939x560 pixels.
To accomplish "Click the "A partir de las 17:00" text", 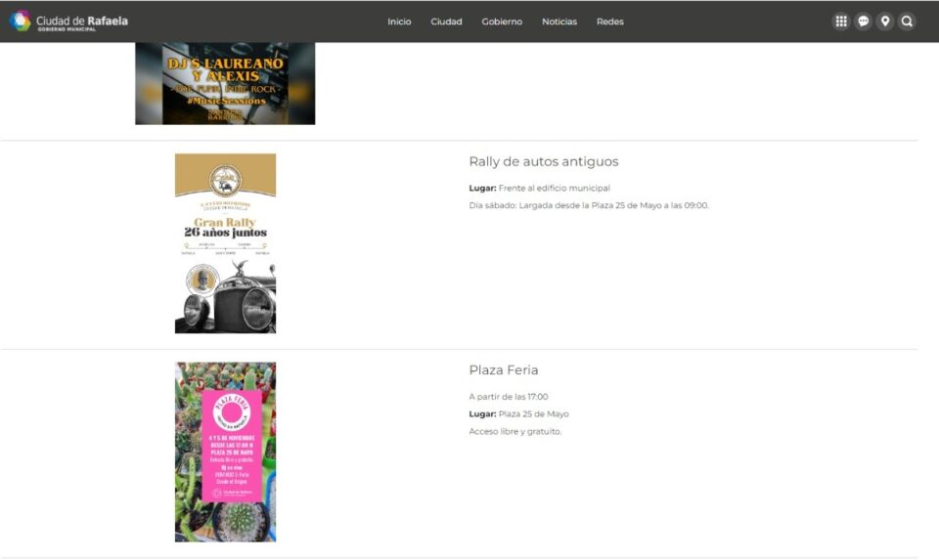I will click(508, 397).
